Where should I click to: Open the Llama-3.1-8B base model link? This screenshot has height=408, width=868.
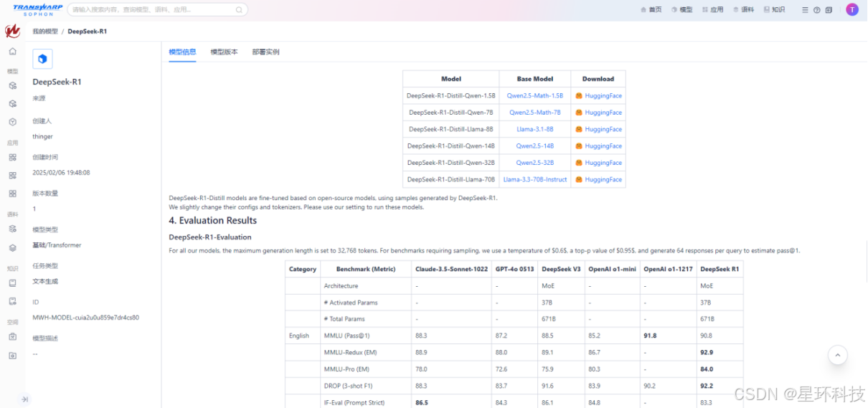534,129
